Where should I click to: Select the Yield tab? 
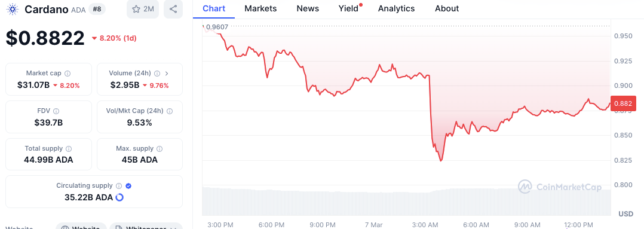click(349, 8)
